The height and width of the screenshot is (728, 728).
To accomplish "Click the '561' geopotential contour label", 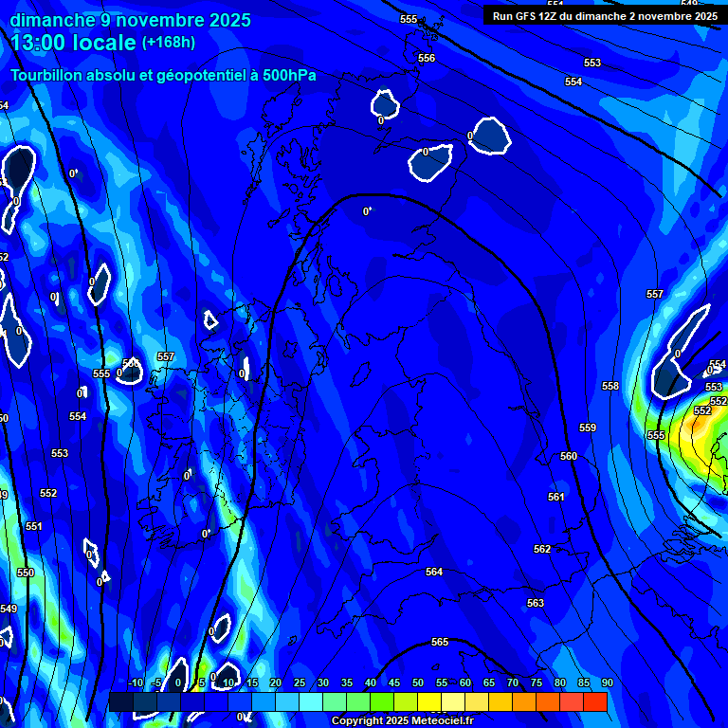I will pyautogui.click(x=555, y=497).
